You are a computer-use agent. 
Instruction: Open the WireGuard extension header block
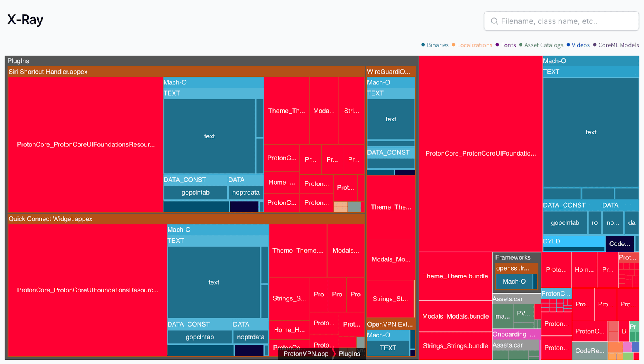click(x=390, y=72)
